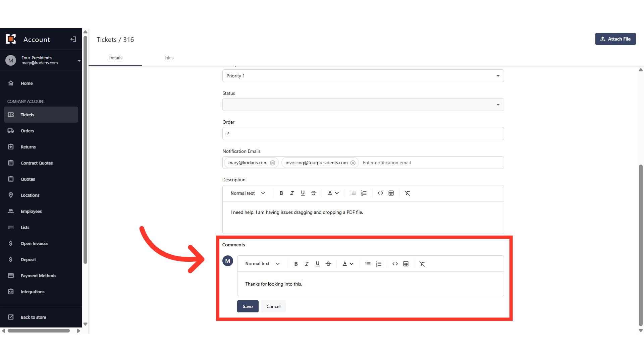Open Normal text style dropdown in Comments
The height and width of the screenshot is (362, 644).
[262, 264]
